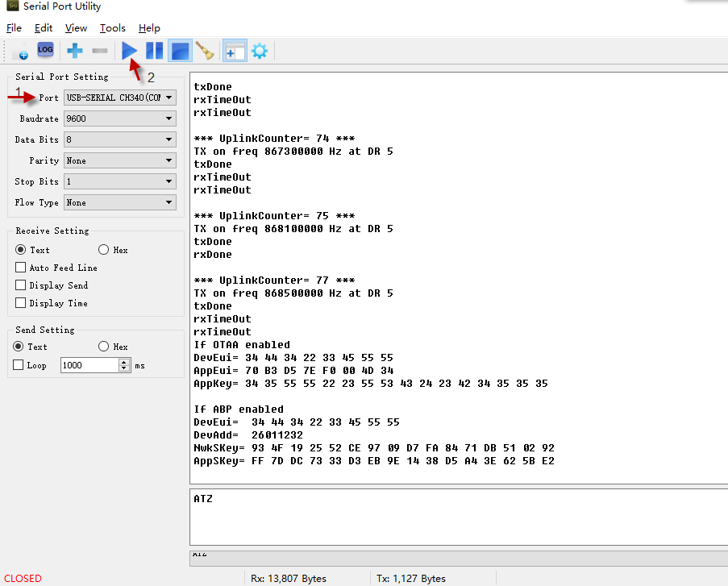Click the 'TX on freq 868100000 Hz' line
Screen dimensions: 728x586
tap(293, 229)
